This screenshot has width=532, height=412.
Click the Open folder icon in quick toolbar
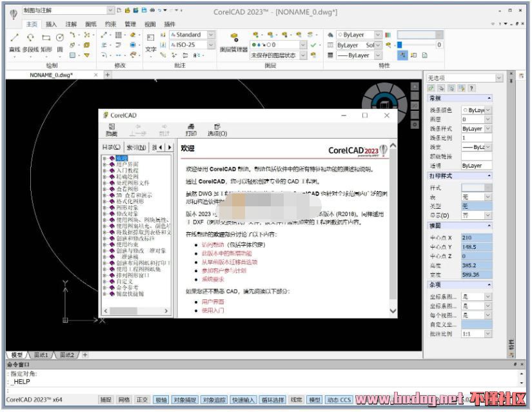[x=127, y=10]
